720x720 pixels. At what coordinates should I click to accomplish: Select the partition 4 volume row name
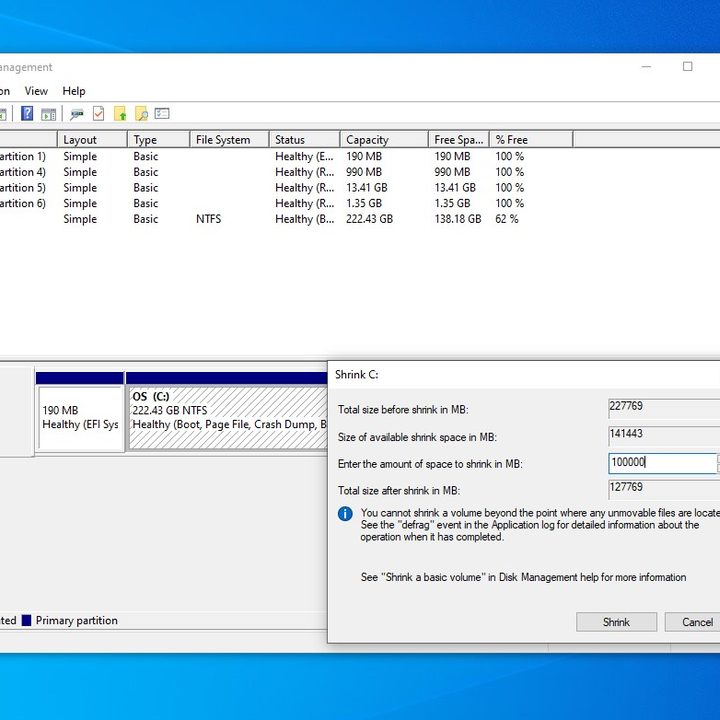(23, 172)
